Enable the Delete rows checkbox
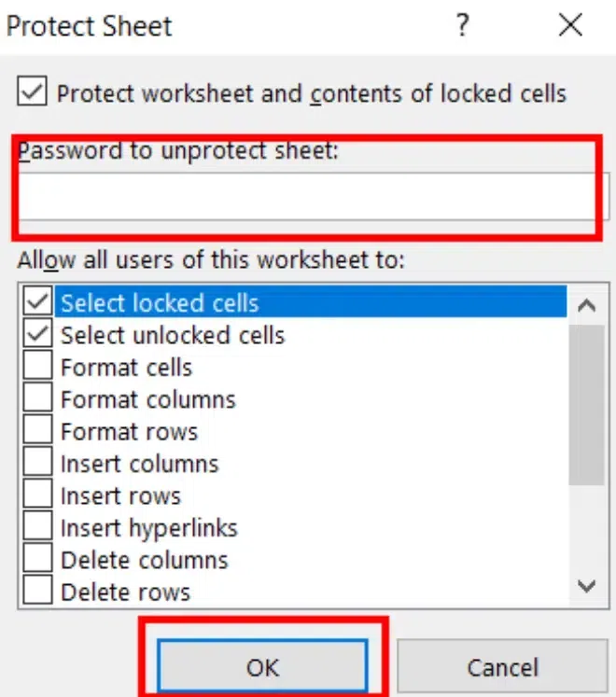Screen dimensions: 616x697 [x=38, y=592]
